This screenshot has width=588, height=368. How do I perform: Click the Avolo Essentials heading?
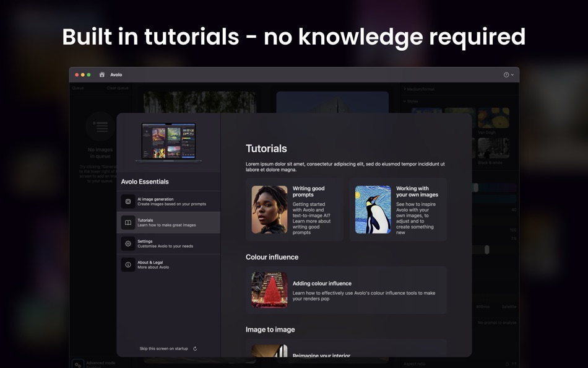(x=145, y=182)
